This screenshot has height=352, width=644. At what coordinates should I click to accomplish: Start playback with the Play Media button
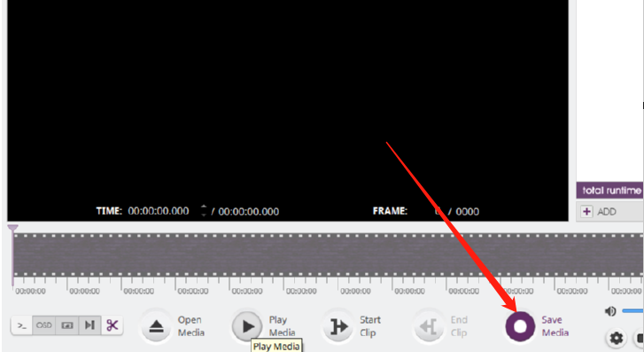coord(247,326)
